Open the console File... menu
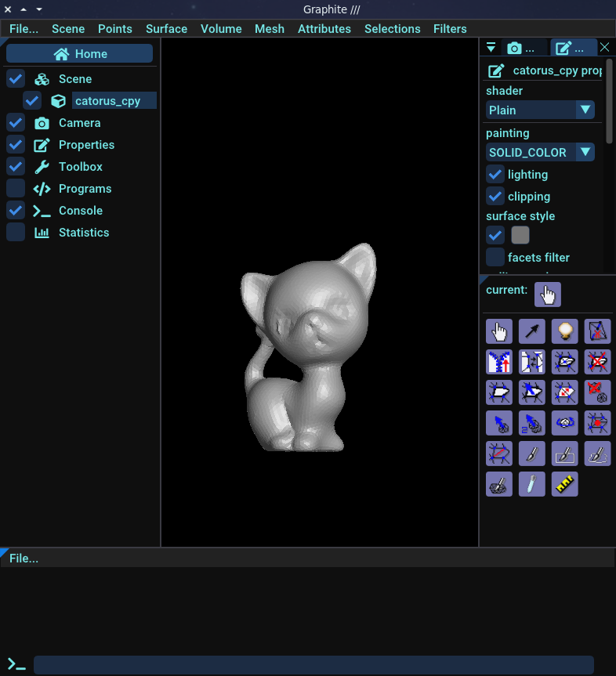Screen dimensions: 616x676 coord(24,559)
